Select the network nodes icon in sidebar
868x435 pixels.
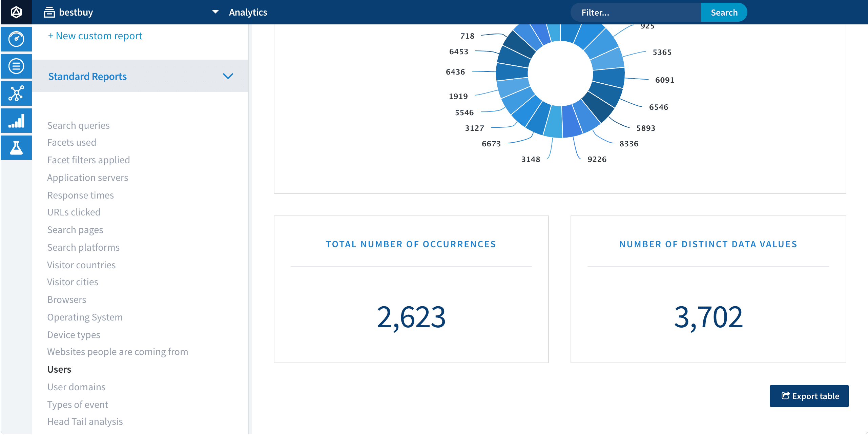click(x=16, y=93)
